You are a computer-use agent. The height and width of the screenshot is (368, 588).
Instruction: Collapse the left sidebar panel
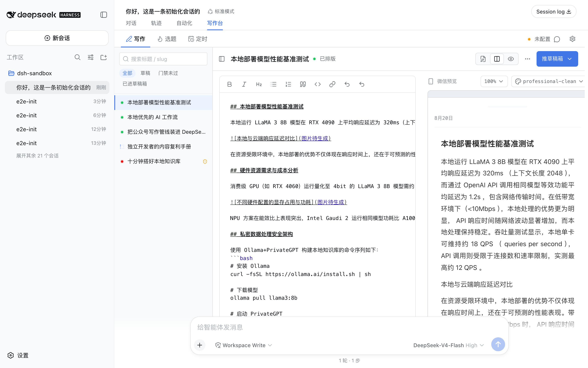point(104,15)
